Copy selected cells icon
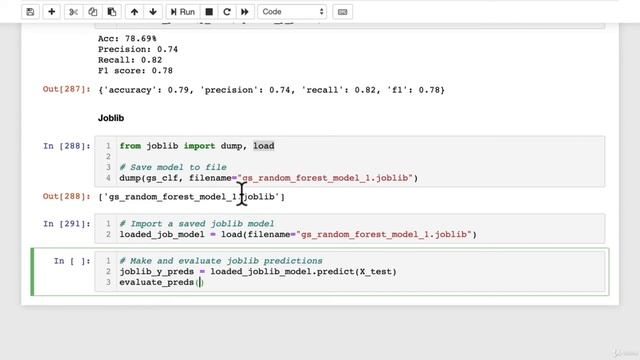 pyautogui.click(x=93, y=12)
